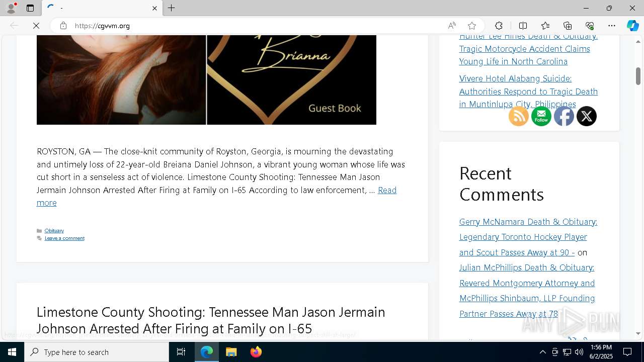Show hidden system tray icons
The width and height of the screenshot is (644, 362).
tap(542, 352)
